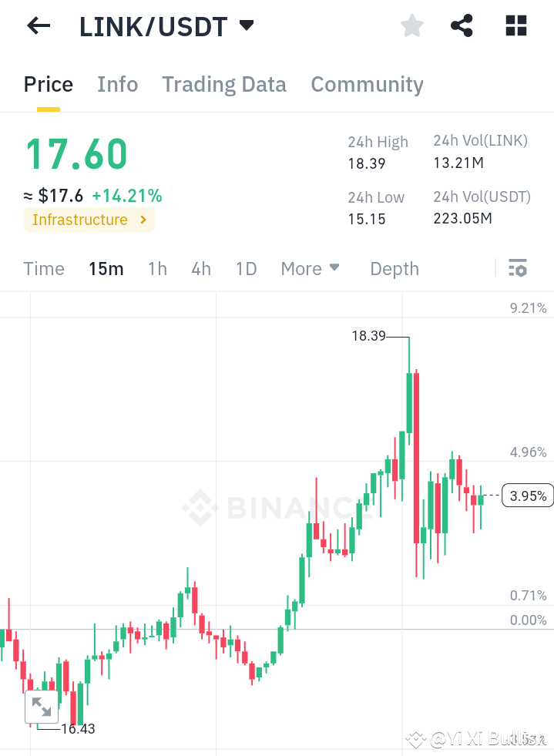Viewport: 554px width, 756px height.
Task: Click the green +14.21% percentage change
Action: click(x=127, y=196)
